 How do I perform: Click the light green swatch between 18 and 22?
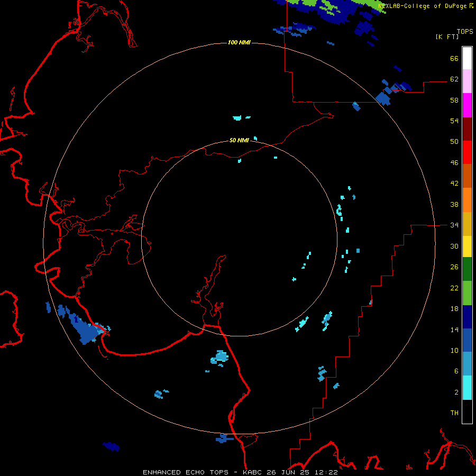(467, 293)
